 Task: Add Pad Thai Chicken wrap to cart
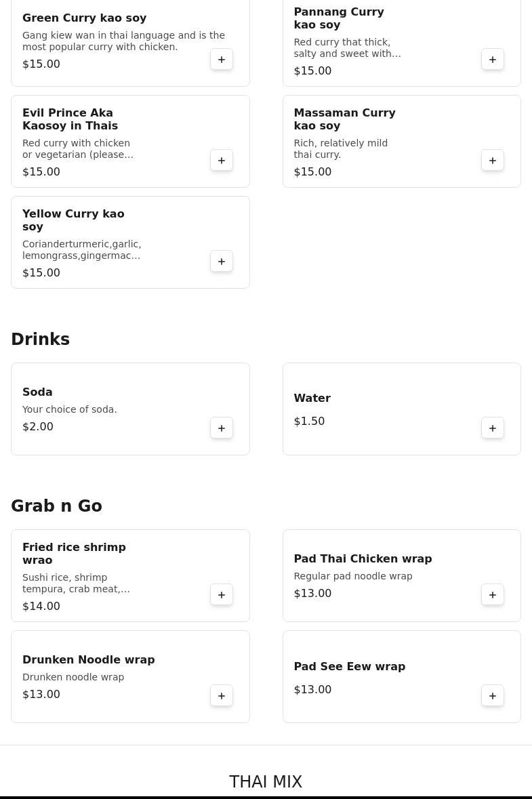click(x=493, y=595)
